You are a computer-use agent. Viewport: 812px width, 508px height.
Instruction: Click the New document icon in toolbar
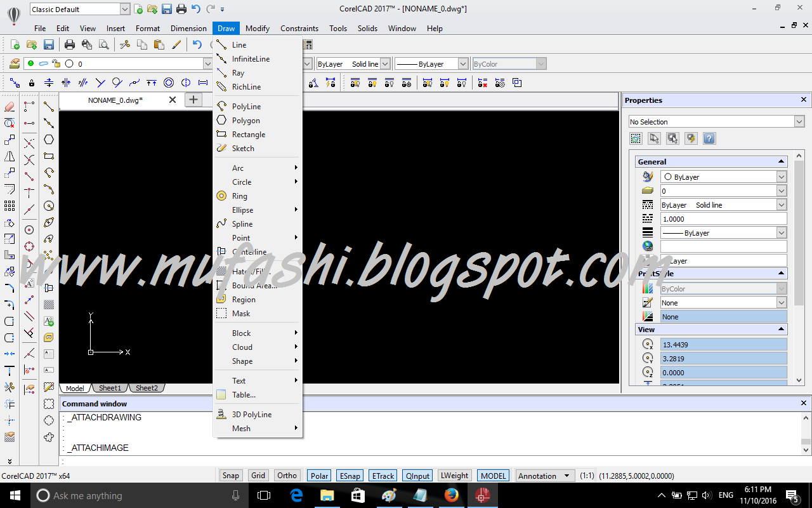[x=15, y=44]
